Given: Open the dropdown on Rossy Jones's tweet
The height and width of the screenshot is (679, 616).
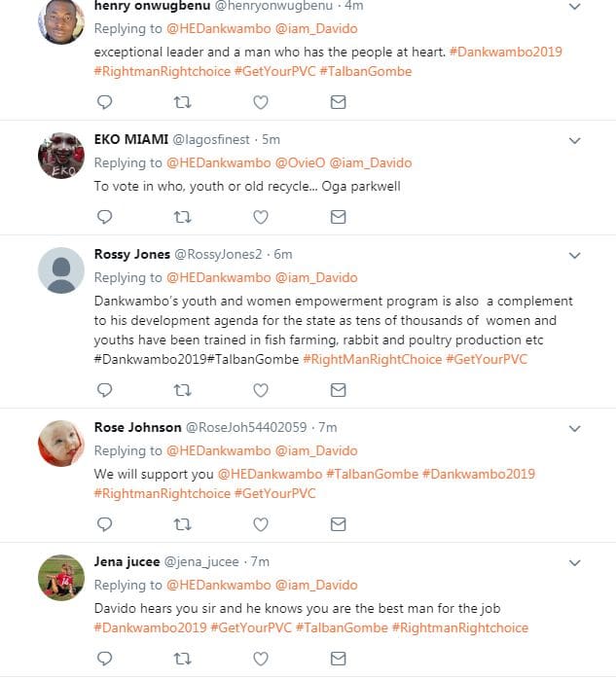Looking at the screenshot, I should 574,256.
